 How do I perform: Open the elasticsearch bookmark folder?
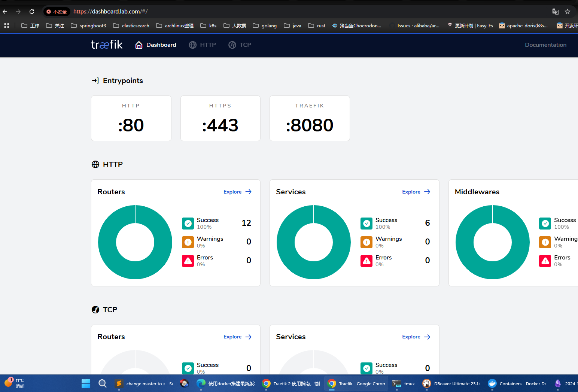point(131,25)
